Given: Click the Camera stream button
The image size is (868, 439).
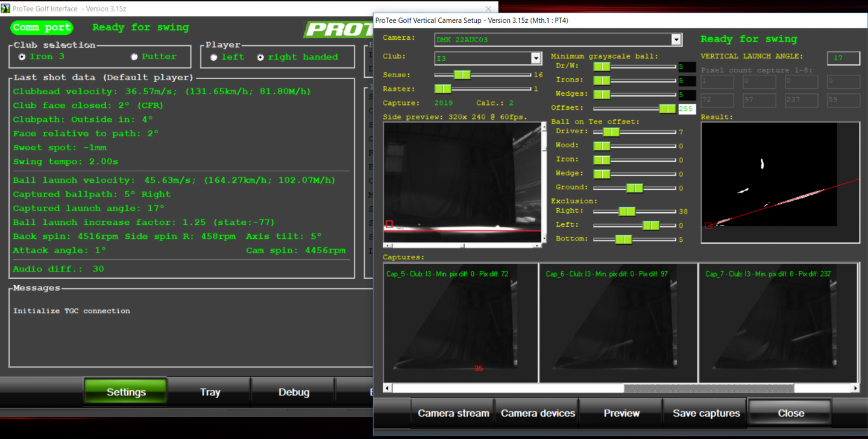Looking at the screenshot, I should pyautogui.click(x=453, y=413).
